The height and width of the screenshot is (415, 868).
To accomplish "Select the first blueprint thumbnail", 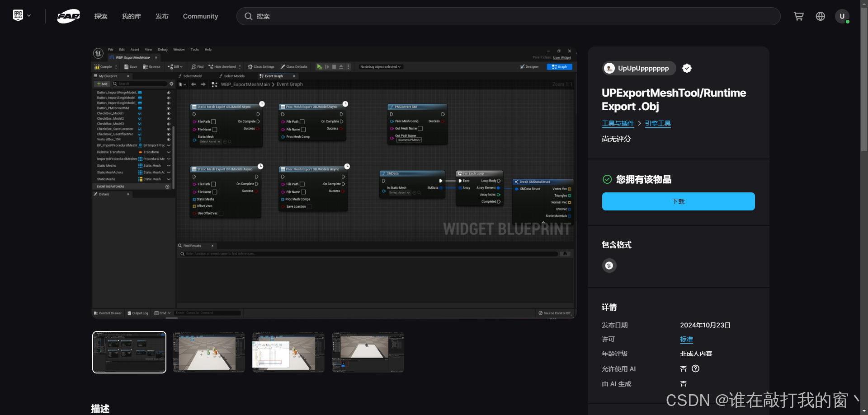I will tap(129, 352).
